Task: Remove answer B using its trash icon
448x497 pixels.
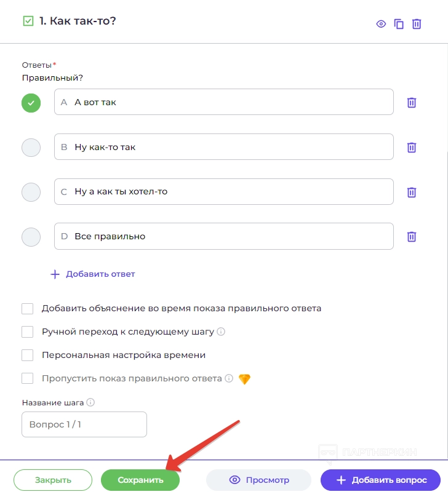Action: coord(412,148)
